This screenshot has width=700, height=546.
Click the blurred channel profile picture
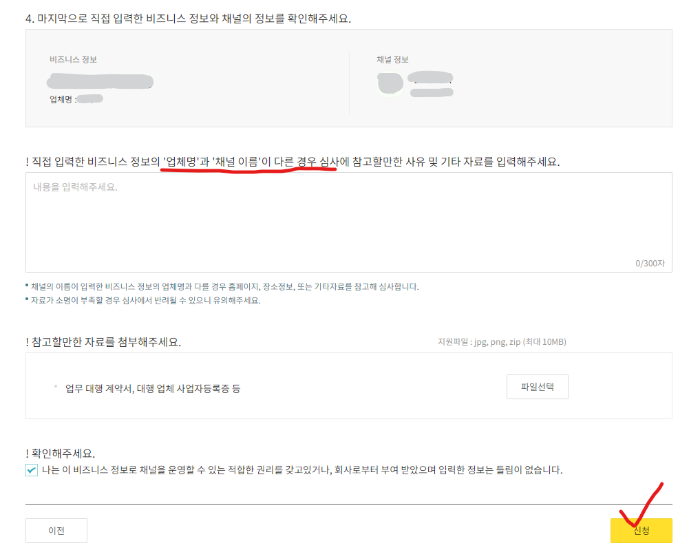click(x=390, y=83)
